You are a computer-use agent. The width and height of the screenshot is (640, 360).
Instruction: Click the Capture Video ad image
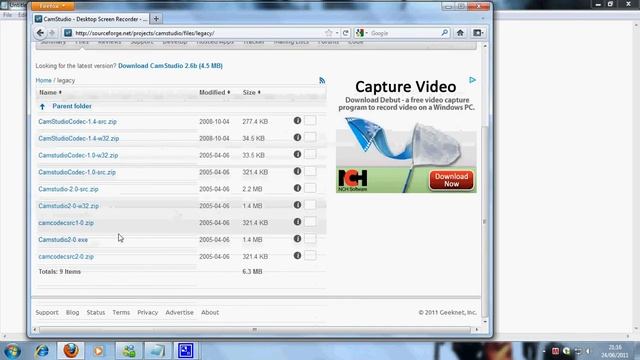(406, 135)
